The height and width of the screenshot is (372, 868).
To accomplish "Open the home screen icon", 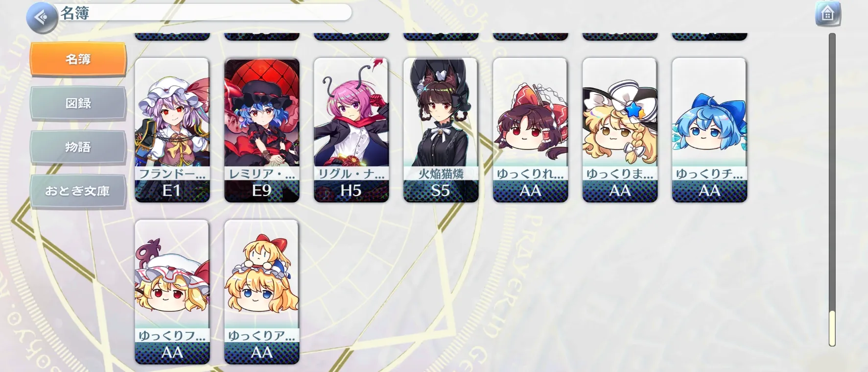I will click(x=827, y=14).
